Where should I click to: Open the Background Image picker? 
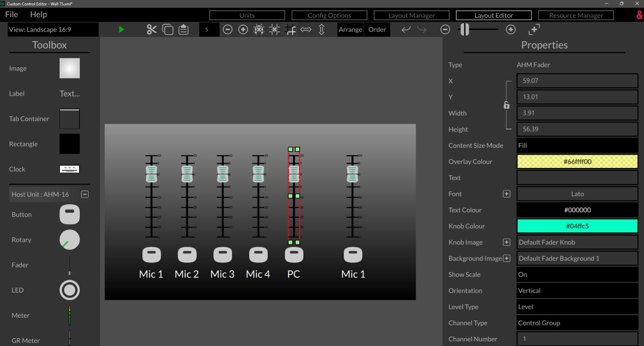(x=506, y=258)
